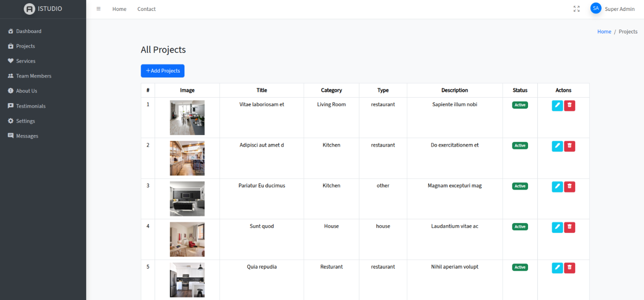Delete the Pariatur Eu ducimus project
Screen dimensions: 644x300
(x=569, y=187)
